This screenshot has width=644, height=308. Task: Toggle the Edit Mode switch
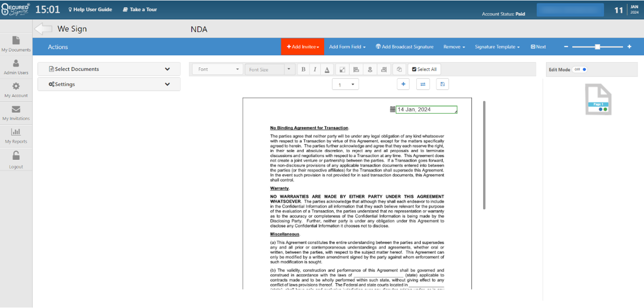580,70
